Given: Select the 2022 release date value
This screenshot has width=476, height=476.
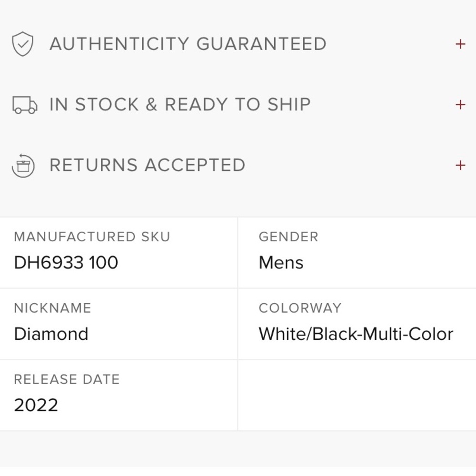Looking at the screenshot, I should (36, 405).
